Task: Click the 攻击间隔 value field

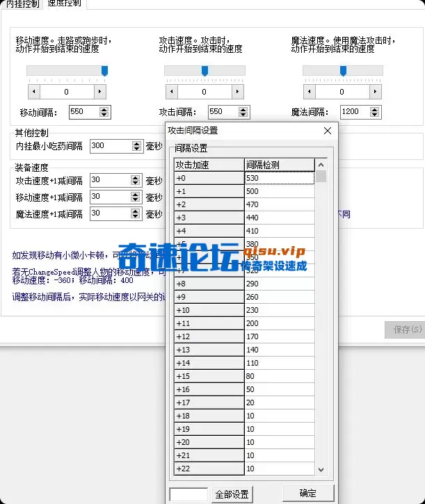Action: pos(223,112)
